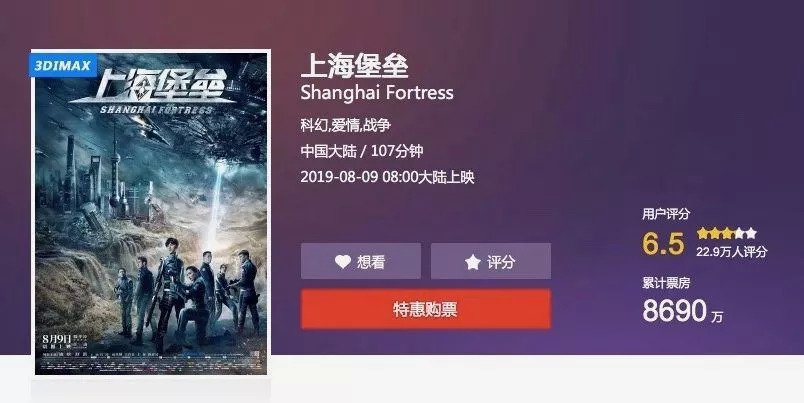Click the 8690万 box office figure
This screenshot has height=403, width=804.
click(x=682, y=311)
